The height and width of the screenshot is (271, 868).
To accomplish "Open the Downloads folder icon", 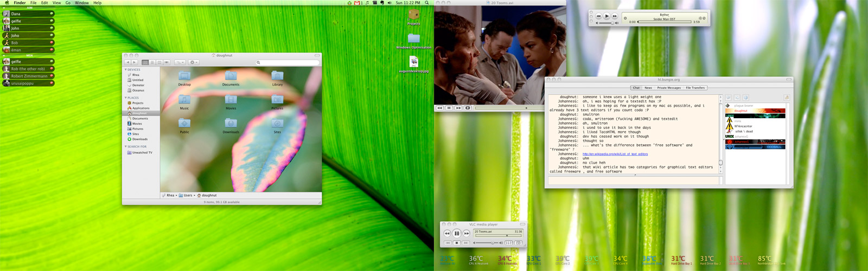I will click(231, 124).
